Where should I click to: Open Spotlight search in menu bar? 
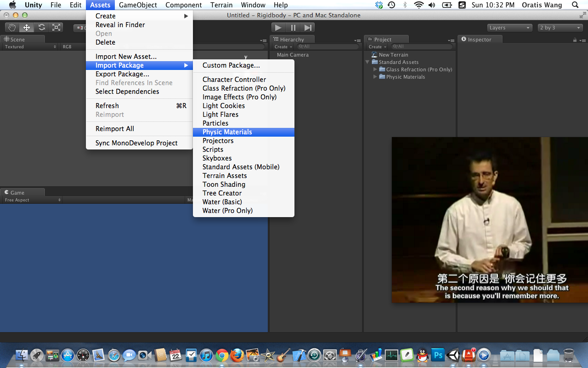tap(575, 5)
